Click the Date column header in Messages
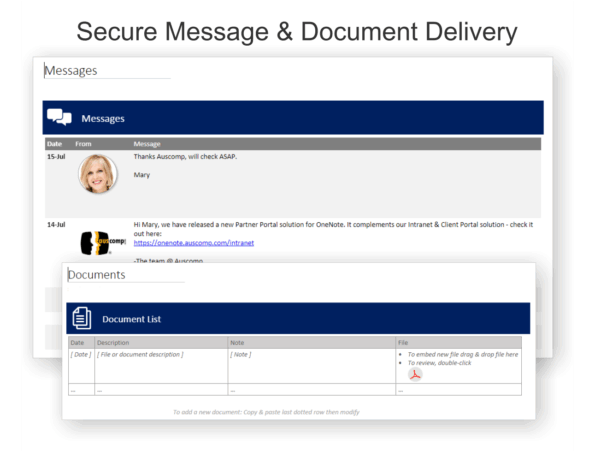The image size is (595, 462). point(54,144)
